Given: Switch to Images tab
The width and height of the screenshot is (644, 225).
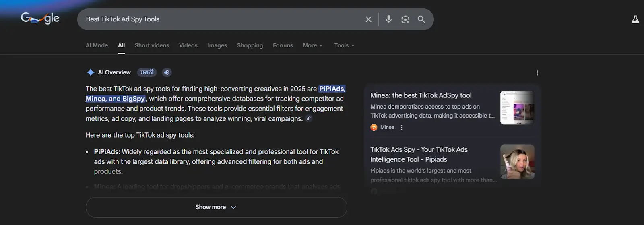Looking at the screenshot, I should [217, 45].
